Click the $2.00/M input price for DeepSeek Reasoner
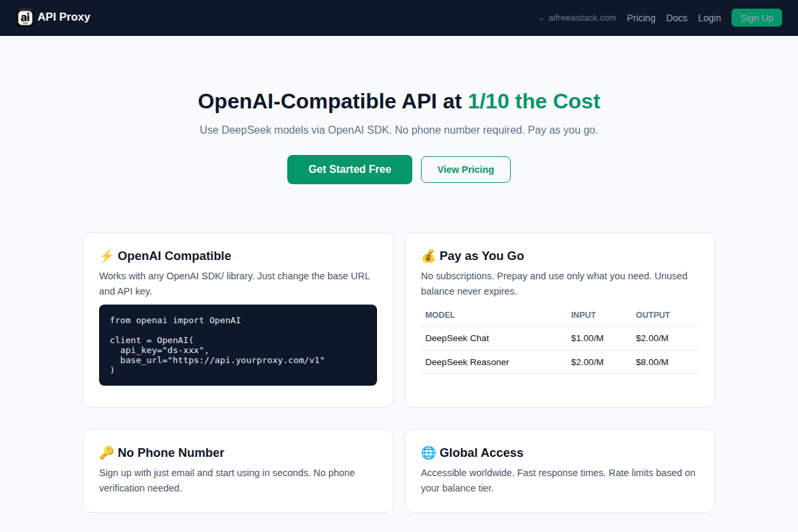Image resolution: width=798 pixels, height=532 pixels. [587, 362]
